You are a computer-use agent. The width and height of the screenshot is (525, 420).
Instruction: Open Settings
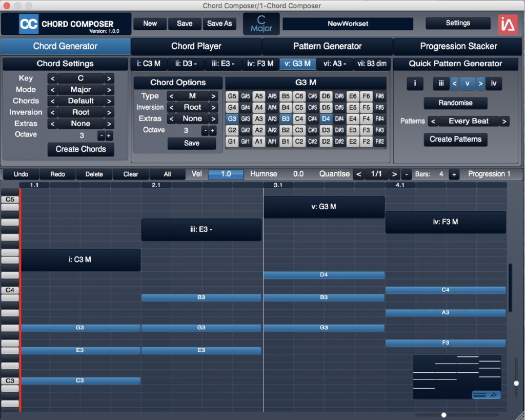(458, 23)
